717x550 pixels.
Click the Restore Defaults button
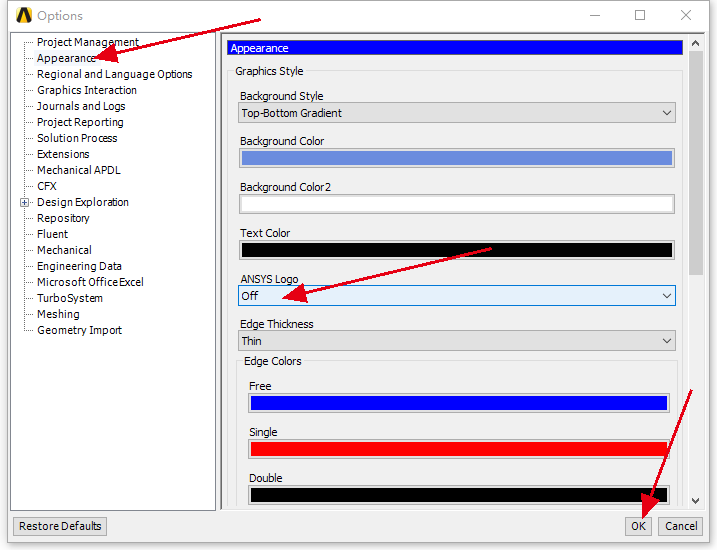click(x=60, y=526)
